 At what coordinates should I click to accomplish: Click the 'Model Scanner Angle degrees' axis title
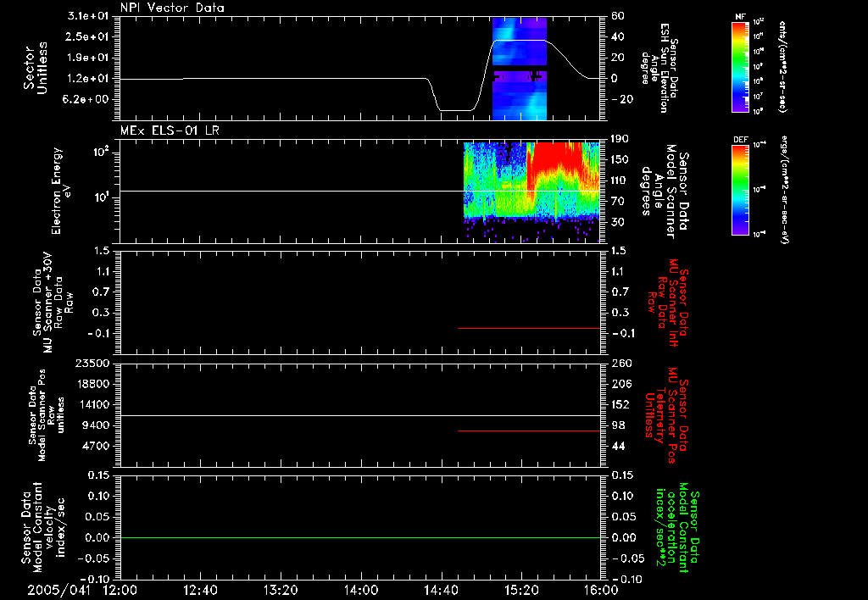664,192
